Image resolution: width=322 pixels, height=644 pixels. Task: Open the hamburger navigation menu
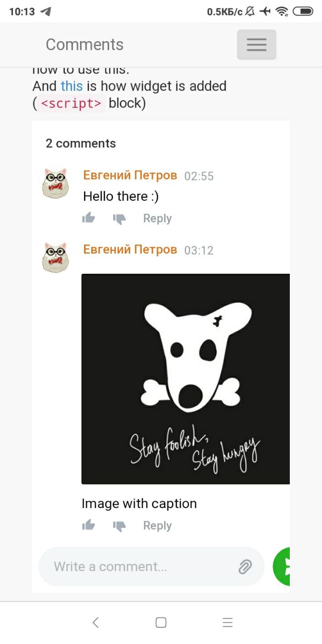pos(257,45)
